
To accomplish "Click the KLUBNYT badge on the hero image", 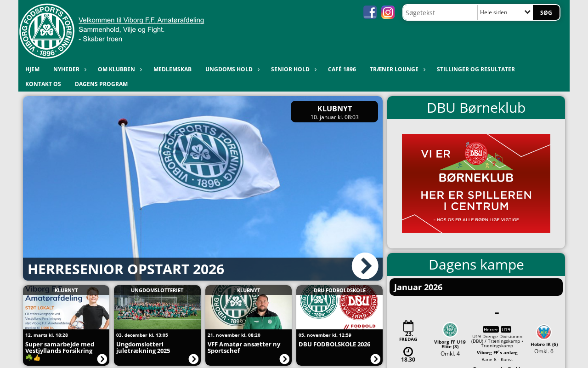I will (x=334, y=112).
